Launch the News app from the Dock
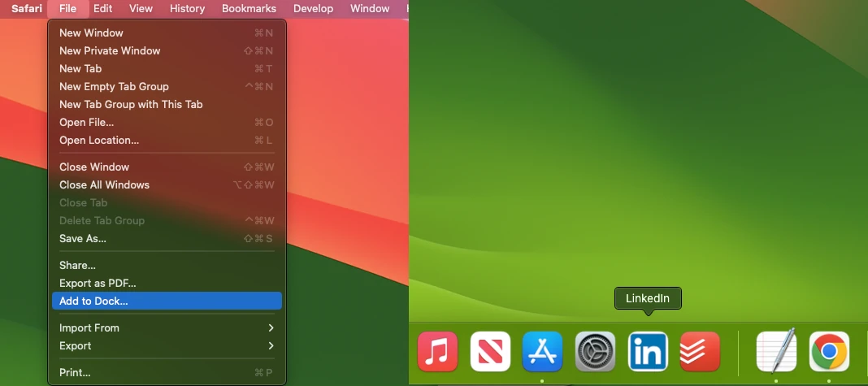The height and width of the screenshot is (386, 868). coord(490,351)
